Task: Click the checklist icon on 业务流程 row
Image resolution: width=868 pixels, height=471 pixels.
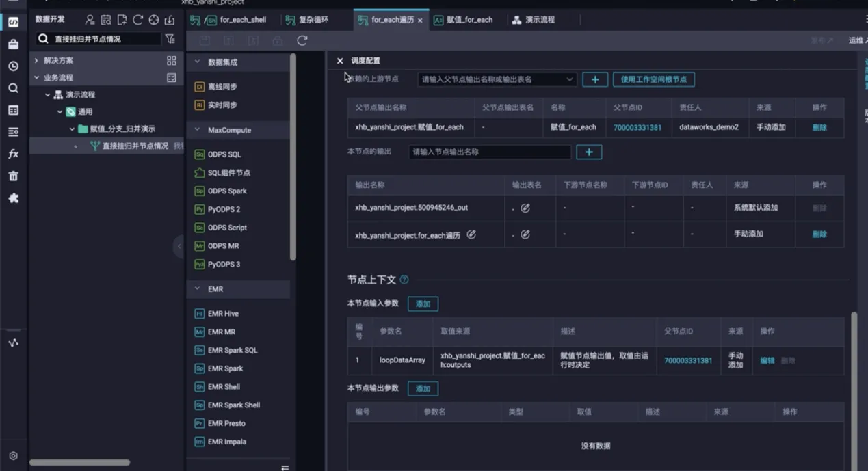Action: [172, 78]
